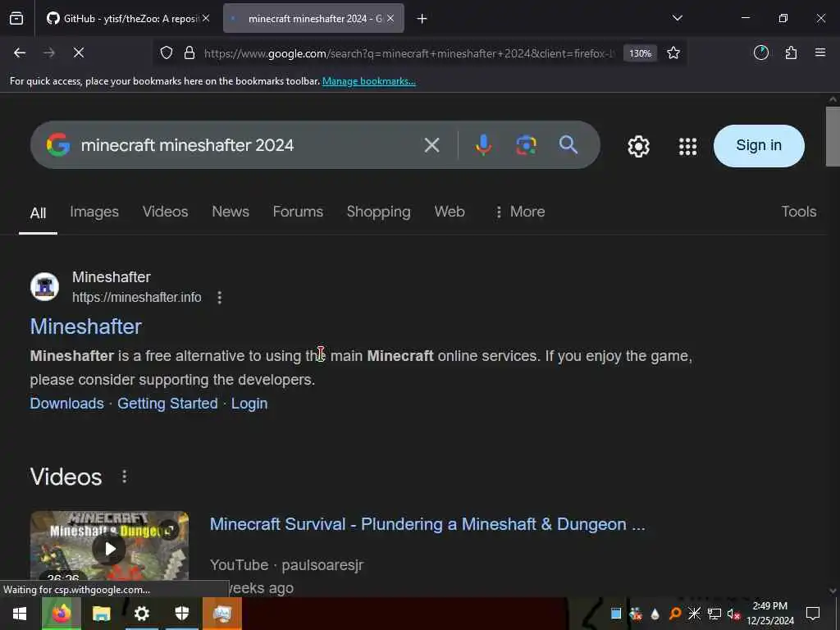Start voice search with microphone
This screenshot has height=630, width=840.
(483, 145)
